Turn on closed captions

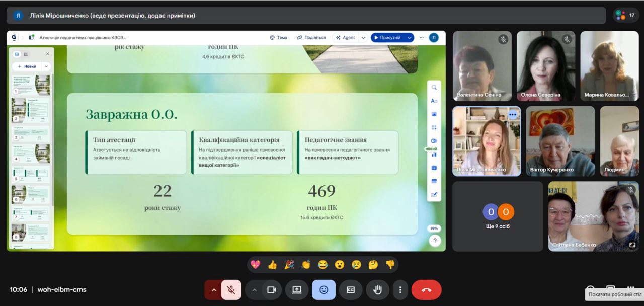pos(351,290)
